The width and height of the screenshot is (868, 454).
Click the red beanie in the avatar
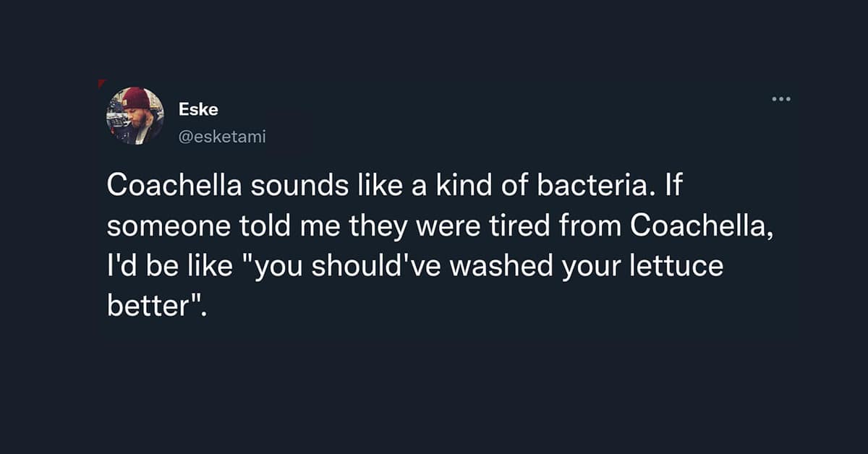coord(135,98)
